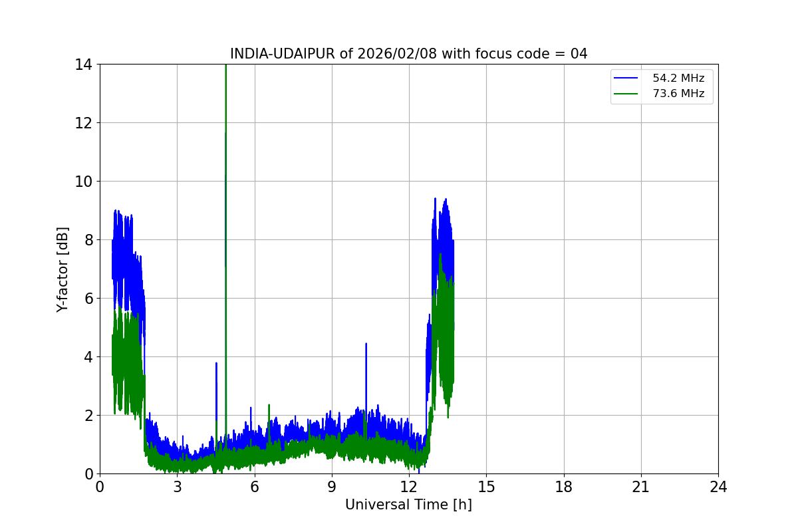Click the green line sample in legend
Image resolution: width=798 pixels, height=532 pixels.
[x=627, y=94]
